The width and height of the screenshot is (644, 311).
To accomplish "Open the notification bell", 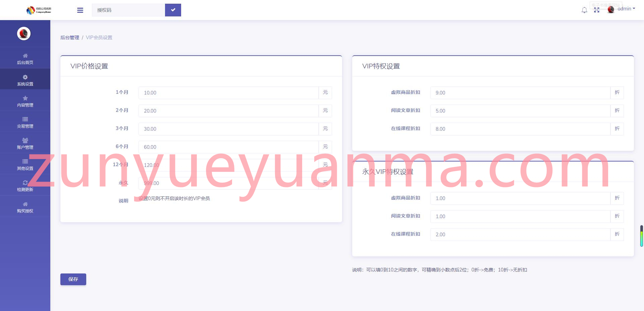I will click(x=584, y=10).
